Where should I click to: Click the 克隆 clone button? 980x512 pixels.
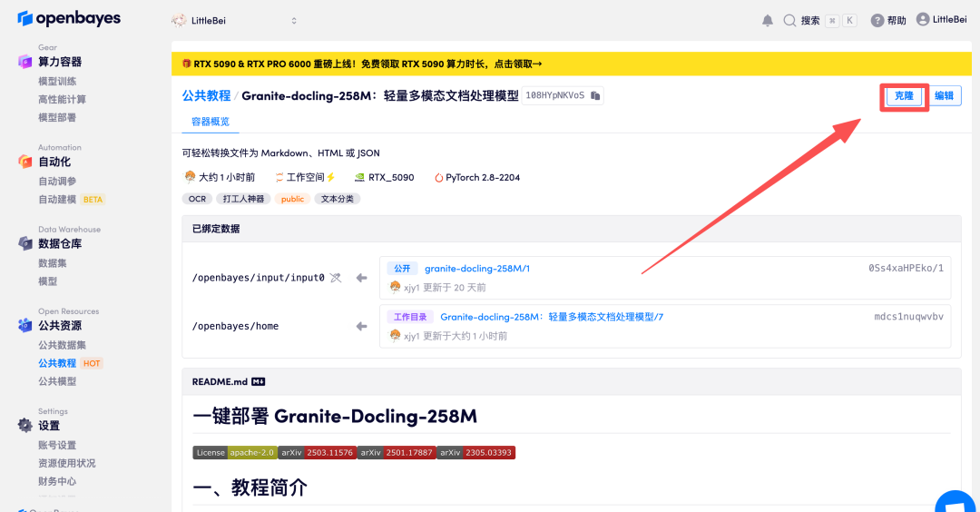coord(904,95)
